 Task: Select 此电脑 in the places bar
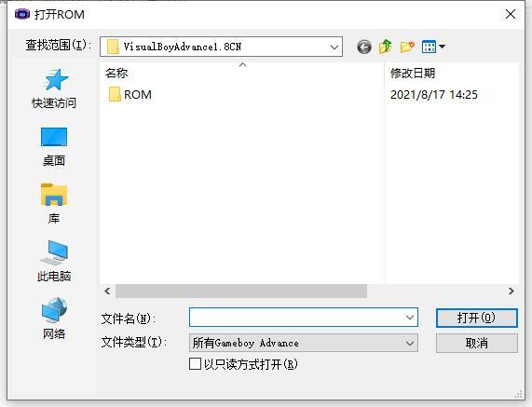(54, 261)
